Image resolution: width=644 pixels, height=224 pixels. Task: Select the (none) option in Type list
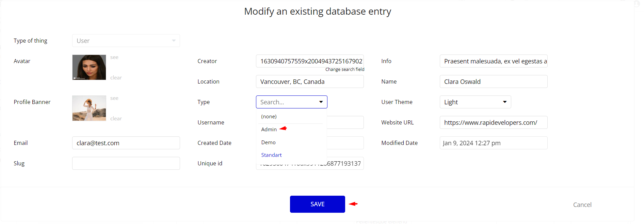coord(269,117)
